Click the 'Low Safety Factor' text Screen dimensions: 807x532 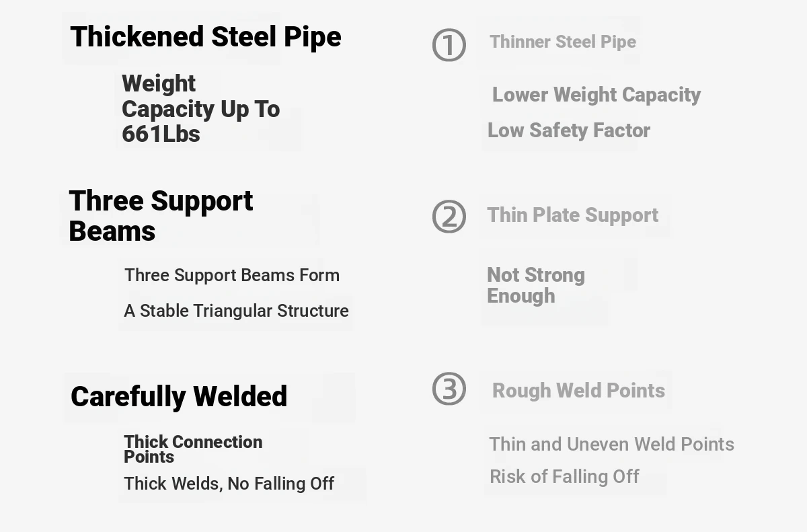coord(569,130)
